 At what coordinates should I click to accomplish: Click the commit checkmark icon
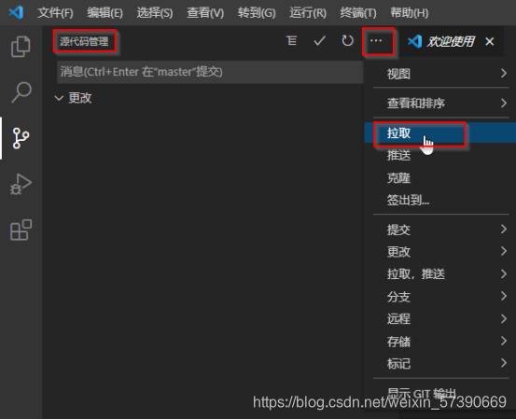(x=319, y=41)
